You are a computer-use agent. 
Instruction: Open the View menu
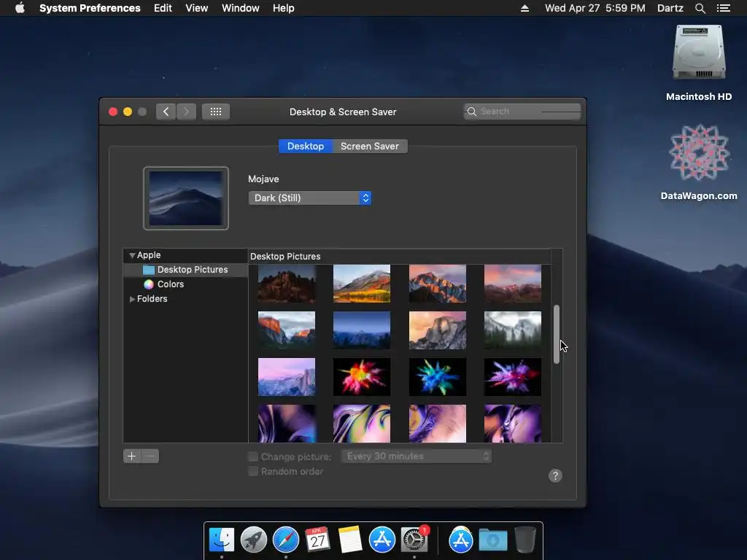(x=197, y=8)
